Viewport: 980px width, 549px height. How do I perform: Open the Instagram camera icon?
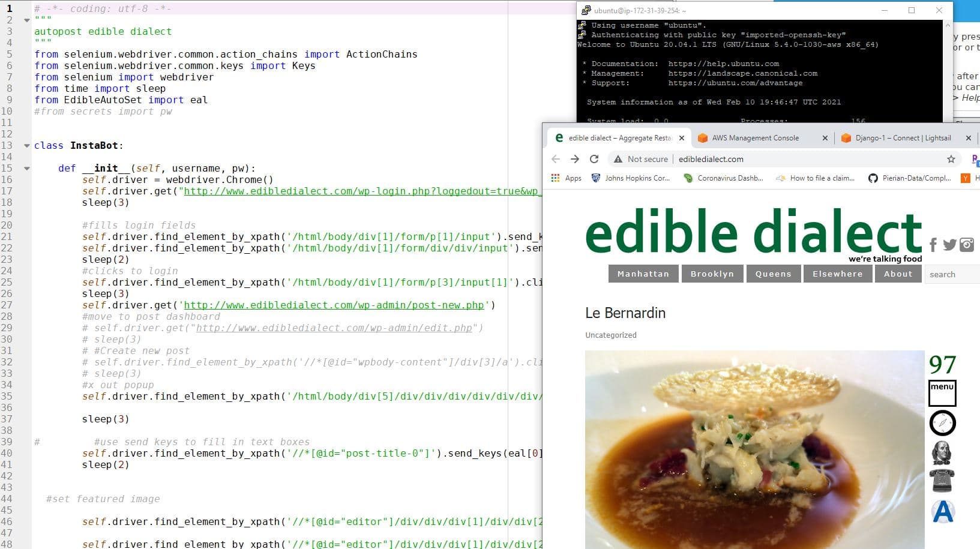967,244
